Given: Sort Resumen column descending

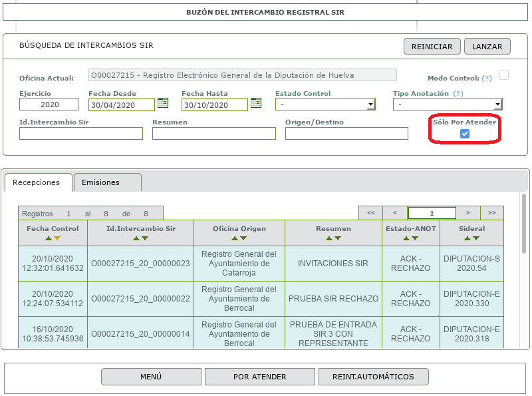Looking at the screenshot, I should click(338, 238).
